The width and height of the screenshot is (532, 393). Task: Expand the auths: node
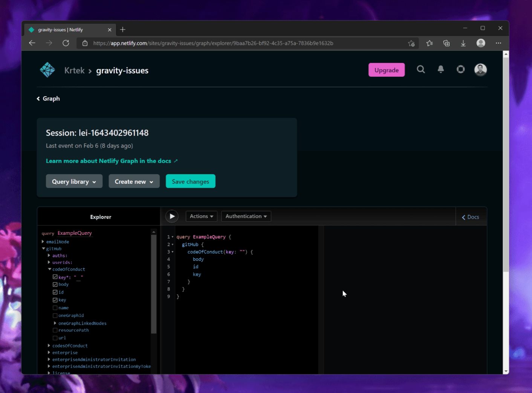(49, 256)
